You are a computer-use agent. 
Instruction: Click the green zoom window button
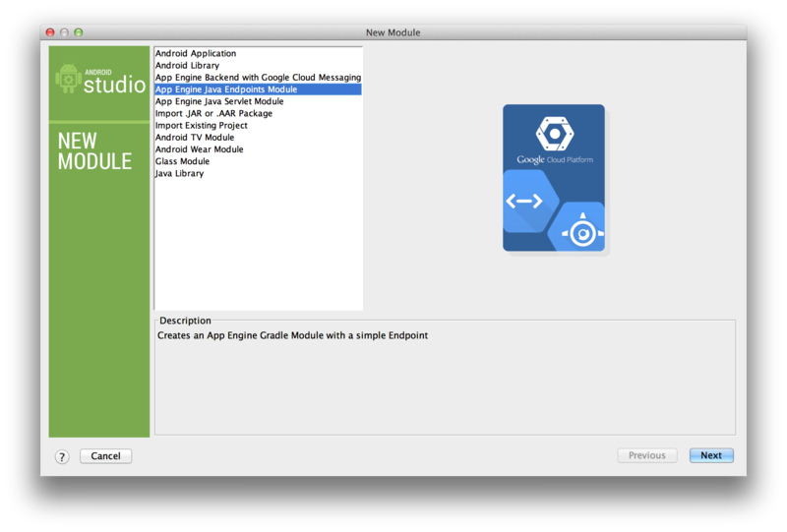[79, 32]
